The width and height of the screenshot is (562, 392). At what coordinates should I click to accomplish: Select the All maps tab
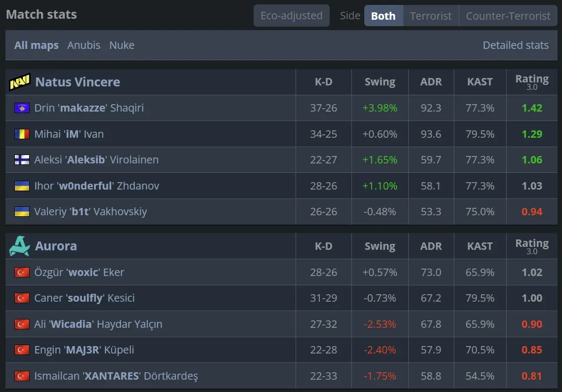coord(37,45)
